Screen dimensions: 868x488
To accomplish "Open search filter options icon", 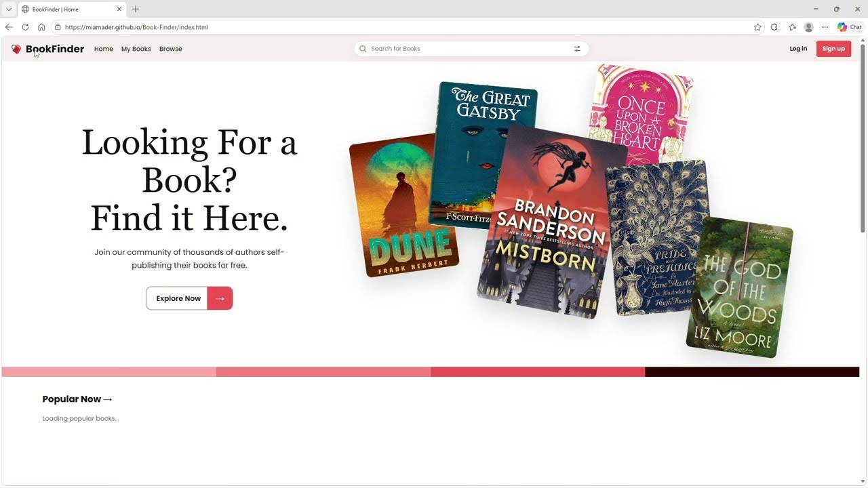I will point(577,49).
